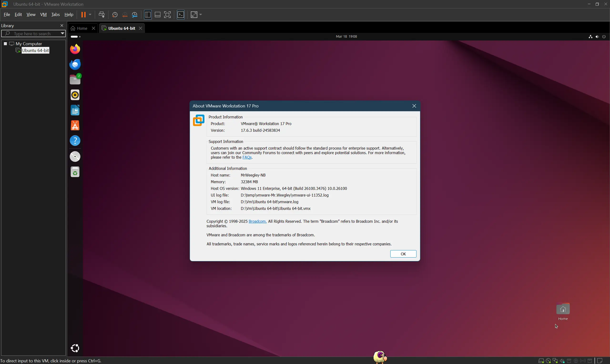Open the FAQs link
The width and height of the screenshot is (610, 364).
pos(247,157)
